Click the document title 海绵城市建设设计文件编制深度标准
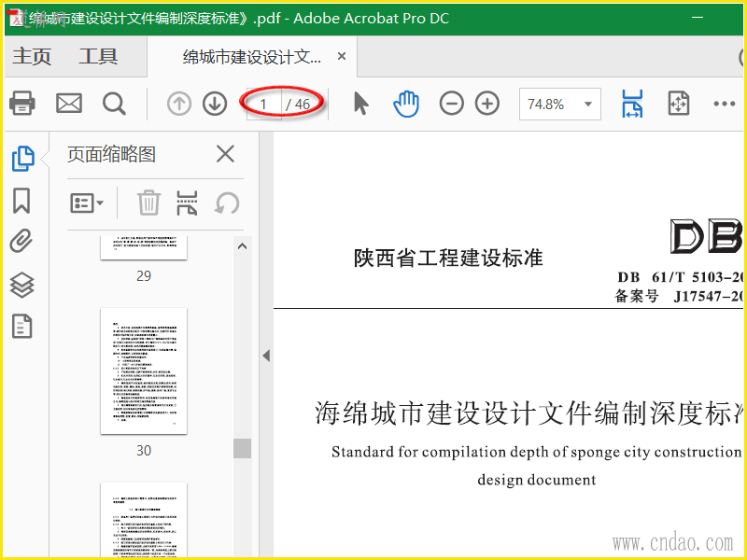This screenshot has height=560, width=747. pyautogui.click(x=529, y=413)
